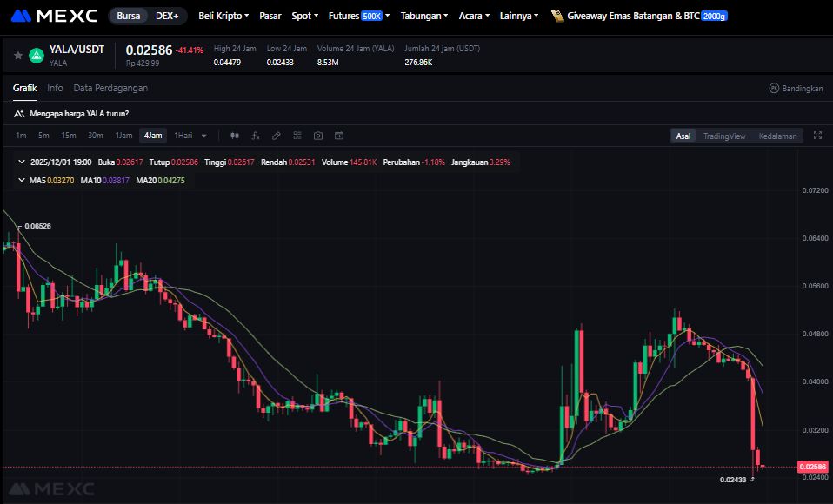Open the chart layout settings icon
The image size is (833, 504).
(297, 136)
